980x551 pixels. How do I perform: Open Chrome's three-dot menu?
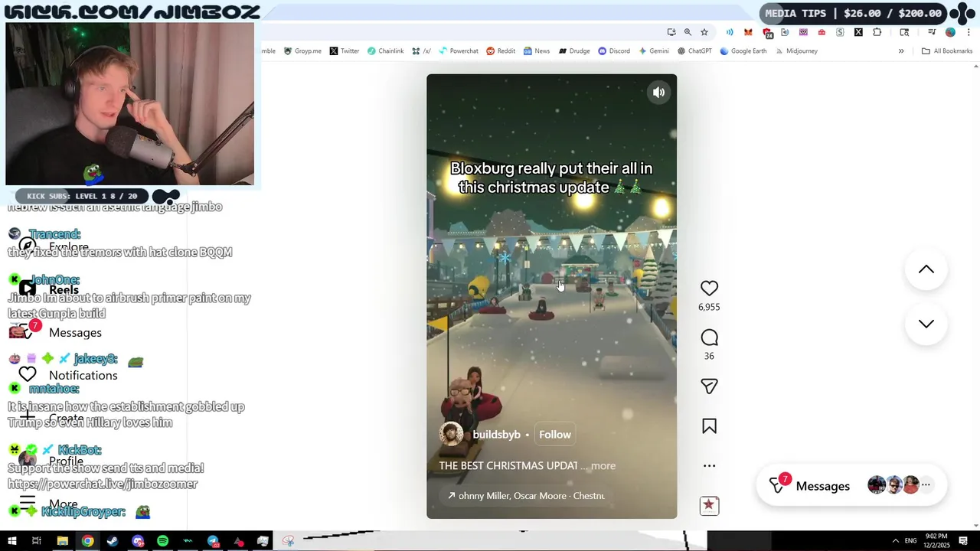coord(969,32)
